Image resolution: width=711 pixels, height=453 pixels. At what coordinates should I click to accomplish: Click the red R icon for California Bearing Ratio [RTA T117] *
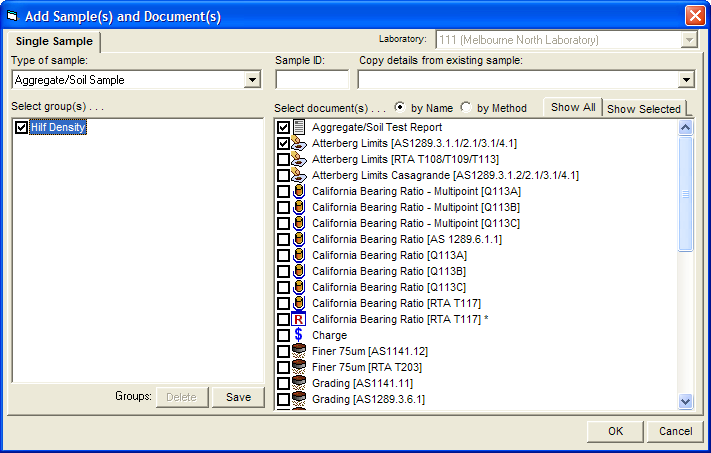click(x=299, y=319)
